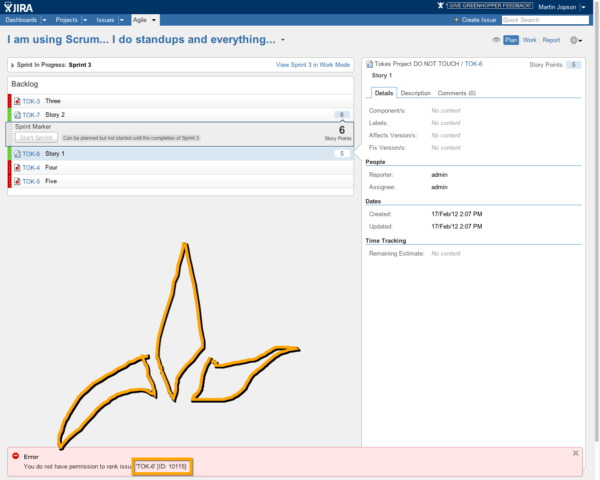
Task: Dismiss the error banner with X
Action: tap(576, 453)
